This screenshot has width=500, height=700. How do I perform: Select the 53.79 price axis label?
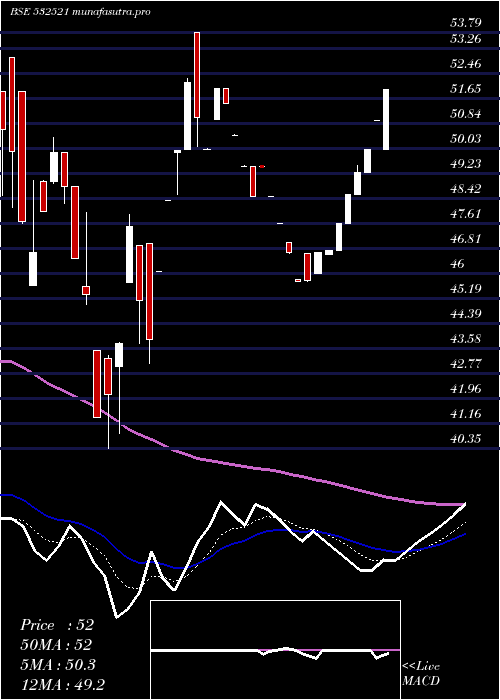(466, 21)
